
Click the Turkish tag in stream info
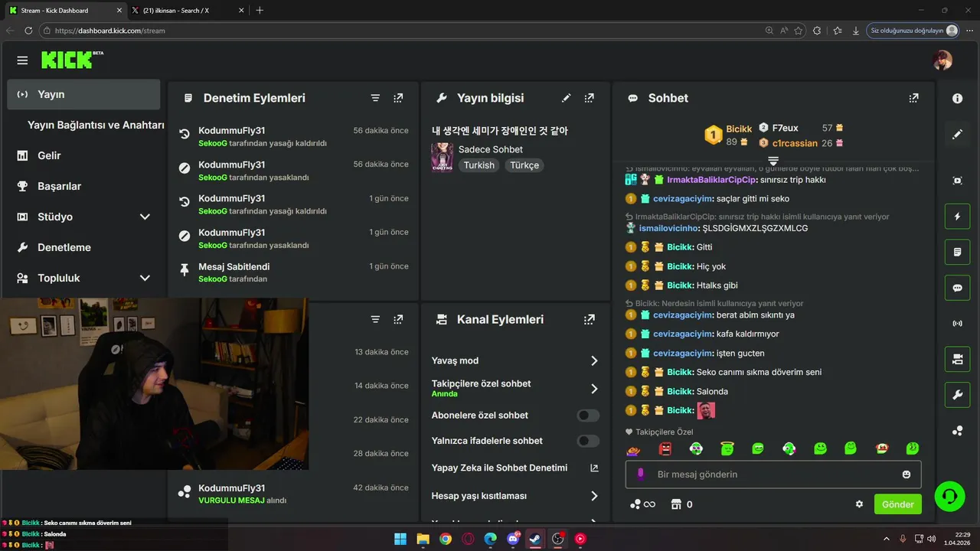pyautogui.click(x=479, y=165)
